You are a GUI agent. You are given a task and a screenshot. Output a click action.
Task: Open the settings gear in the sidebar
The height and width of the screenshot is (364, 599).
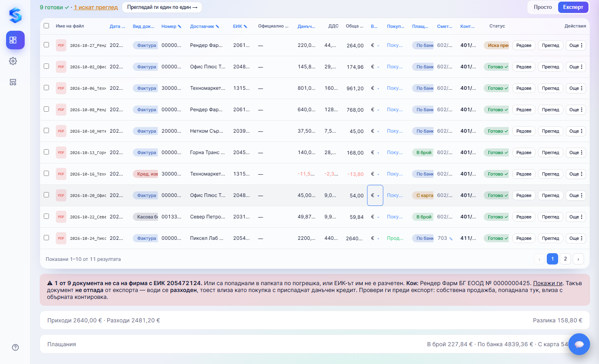[x=13, y=61]
